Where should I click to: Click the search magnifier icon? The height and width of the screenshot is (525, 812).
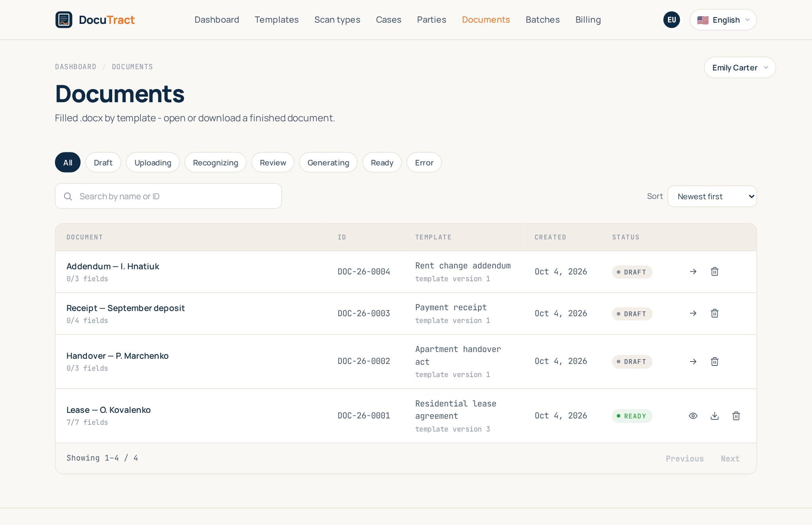point(68,196)
